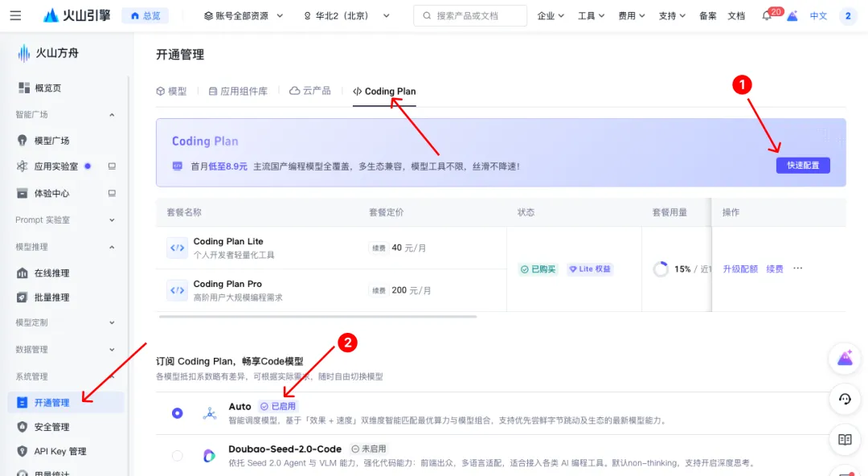The height and width of the screenshot is (476, 868).
Task: Switch to the Coding Plan tab
Action: (x=384, y=92)
